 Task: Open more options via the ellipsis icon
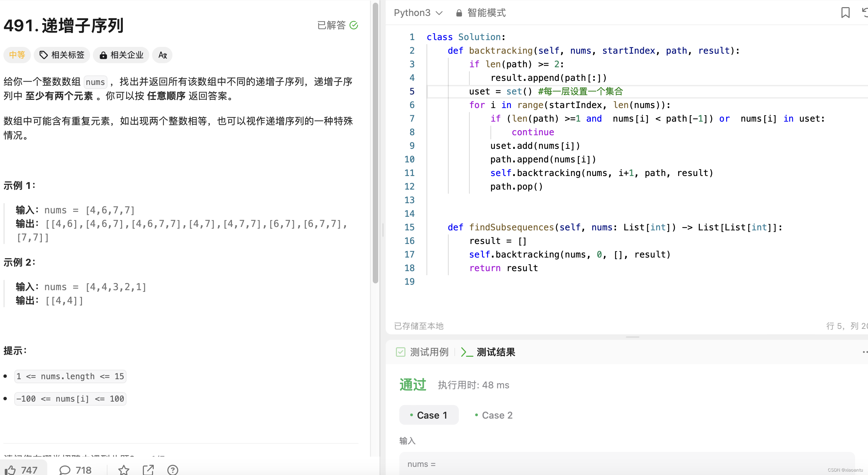866,352
